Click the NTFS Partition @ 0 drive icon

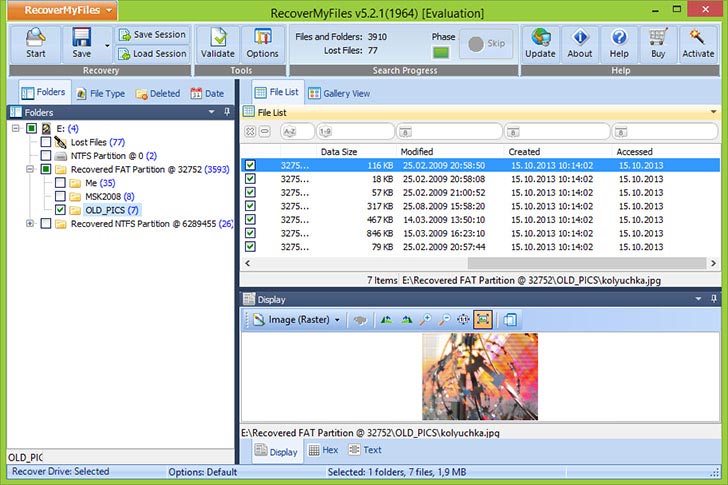pyautogui.click(x=61, y=156)
